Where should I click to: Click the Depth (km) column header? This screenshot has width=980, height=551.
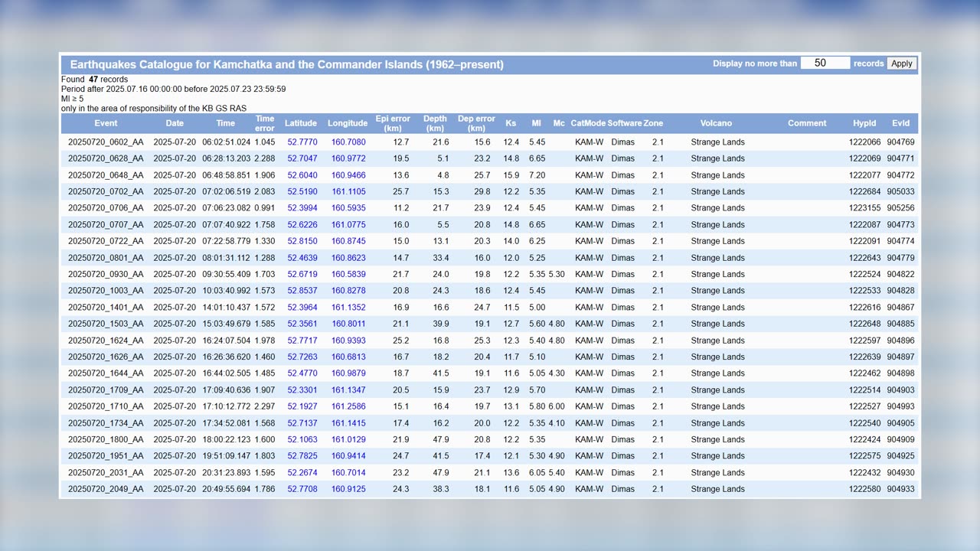[x=435, y=123]
